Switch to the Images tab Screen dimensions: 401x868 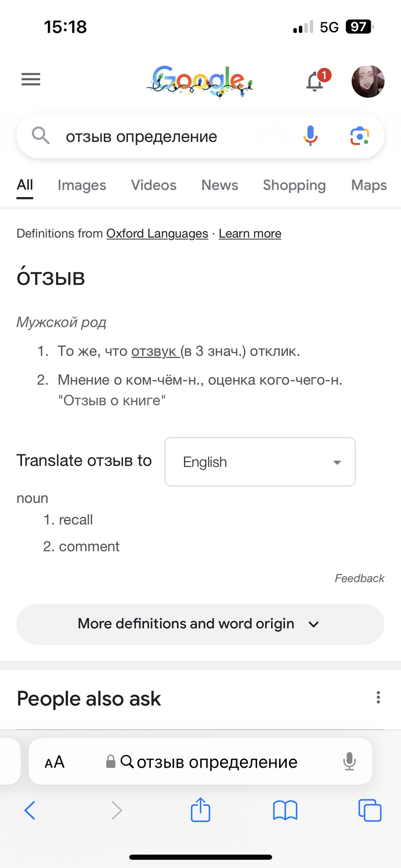coord(82,185)
